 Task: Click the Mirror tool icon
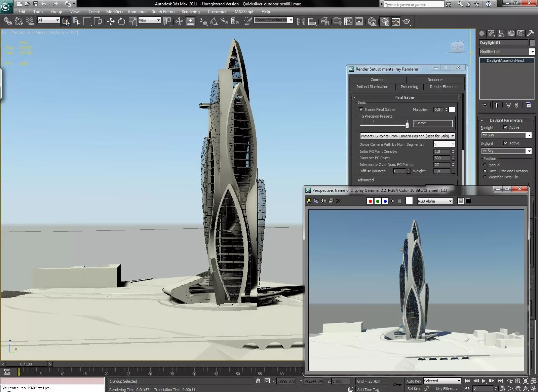point(301,22)
